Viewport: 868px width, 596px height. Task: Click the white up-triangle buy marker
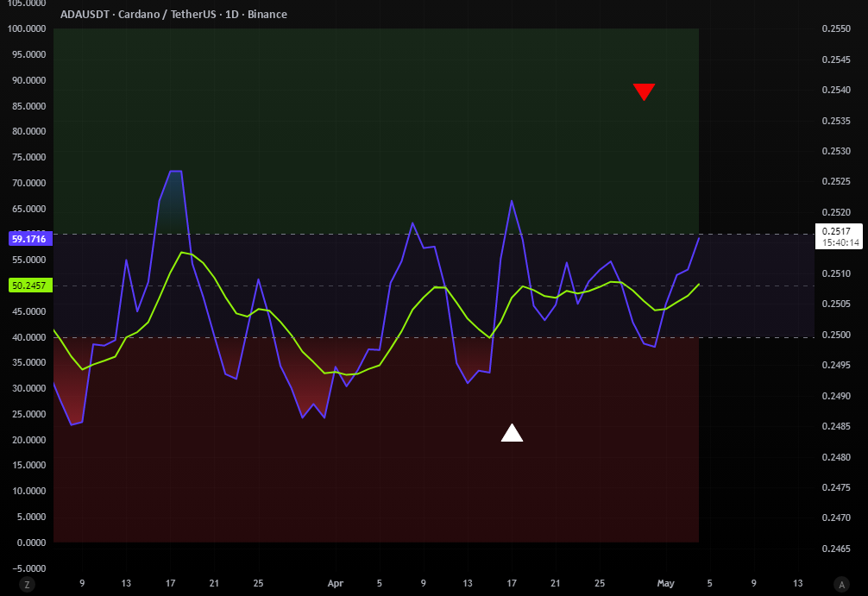pyautogui.click(x=512, y=433)
